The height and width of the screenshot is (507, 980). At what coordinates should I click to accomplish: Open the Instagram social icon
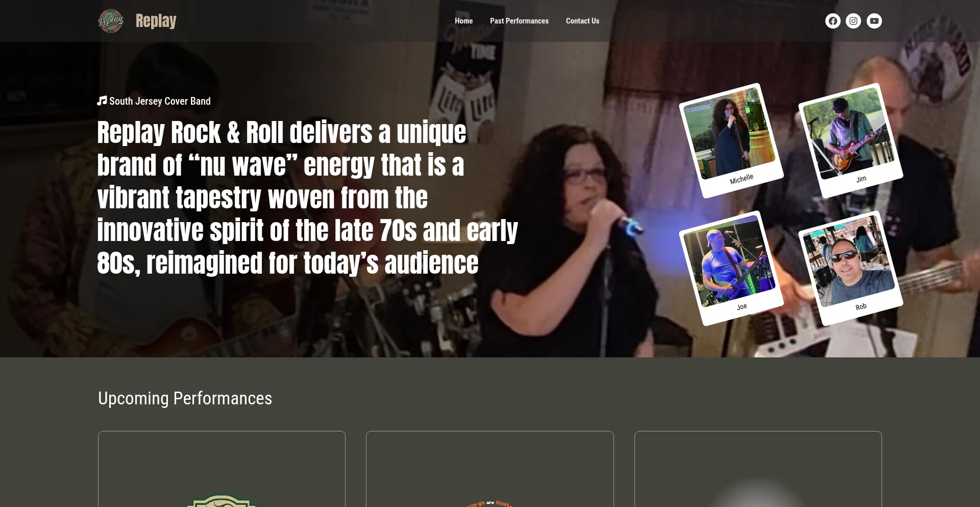[x=853, y=21]
